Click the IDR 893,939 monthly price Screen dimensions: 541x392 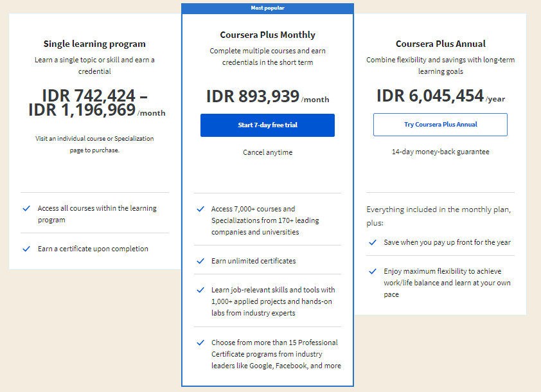pyautogui.click(x=267, y=97)
